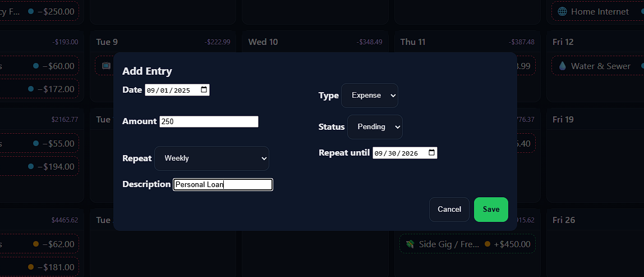Open the Date field calendar picker icon
Image resolution: width=644 pixels, height=277 pixels.
pyautogui.click(x=204, y=90)
